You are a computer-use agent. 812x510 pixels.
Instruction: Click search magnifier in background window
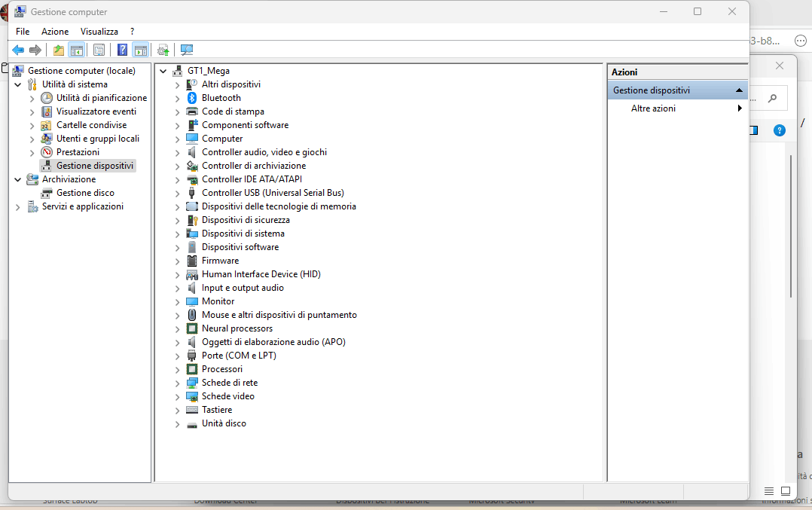pyautogui.click(x=773, y=98)
